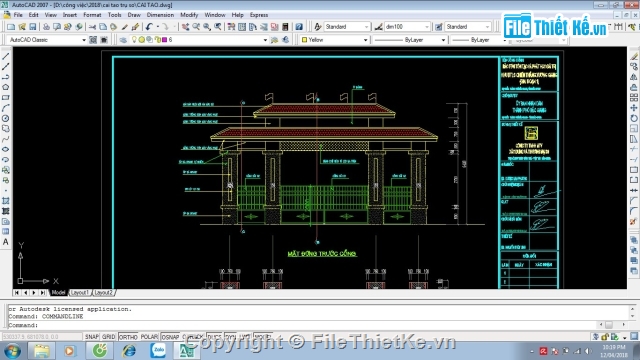Open the Help question mark icon
The height and width of the screenshot is (360, 640).
299,27
